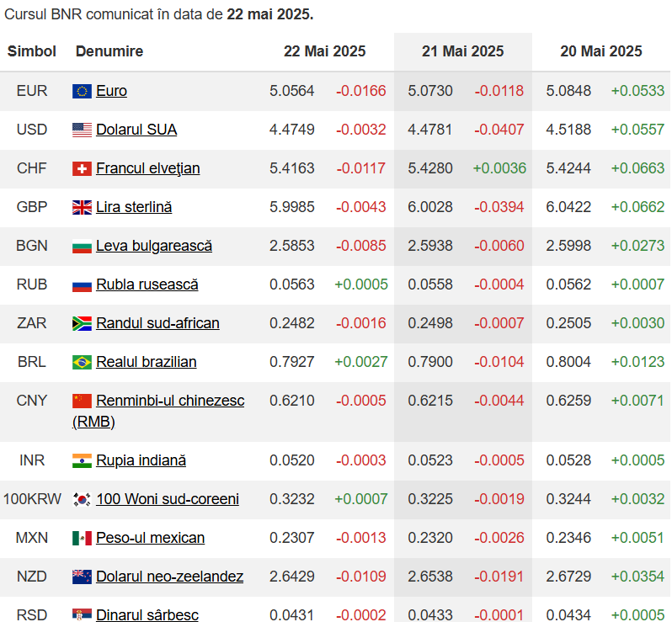Select the Simbol column header
The height and width of the screenshot is (622, 672).
32,51
